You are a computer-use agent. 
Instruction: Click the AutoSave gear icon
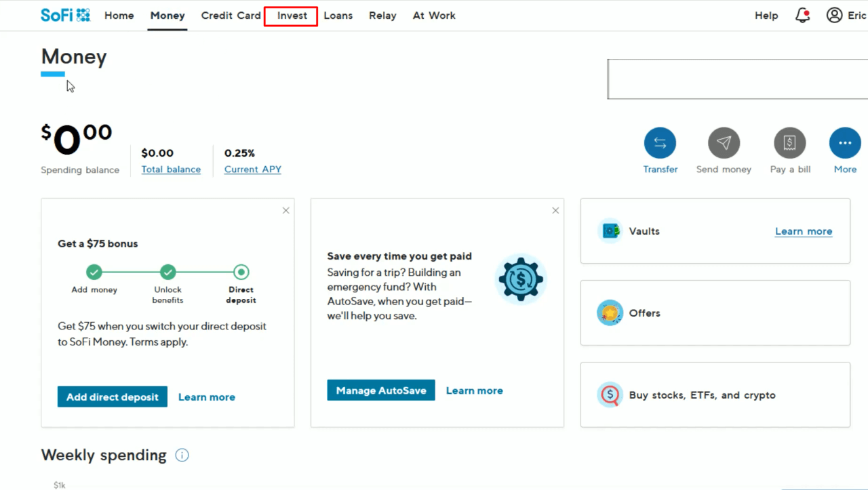(521, 279)
